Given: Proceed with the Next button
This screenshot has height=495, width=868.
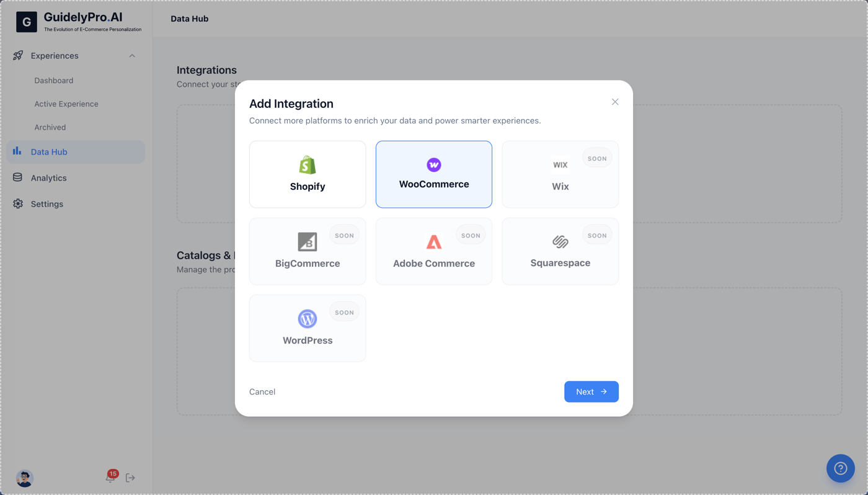Looking at the screenshot, I should pos(591,391).
